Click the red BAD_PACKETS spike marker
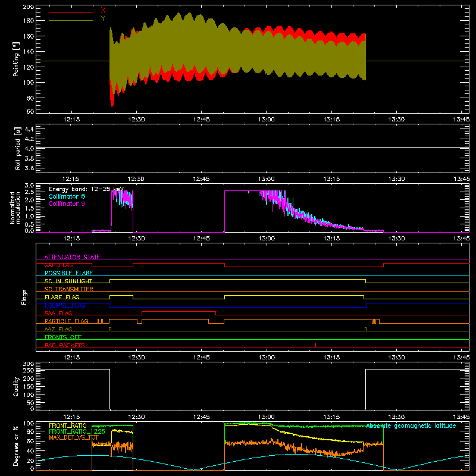The width and height of the screenshot is (476, 476). click(315, 345)
